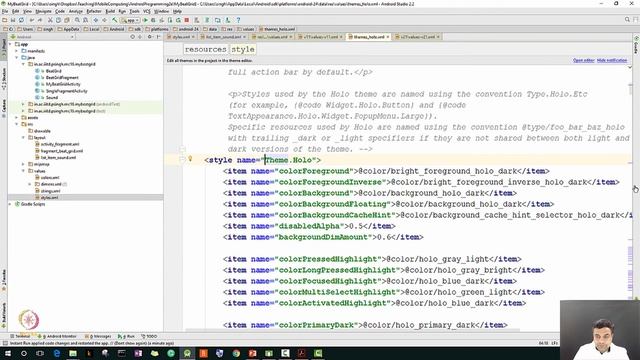This screenshot has width=640, height=360.
Task: Click the style breadcrumb tag
Action: [x=243, y=49]
